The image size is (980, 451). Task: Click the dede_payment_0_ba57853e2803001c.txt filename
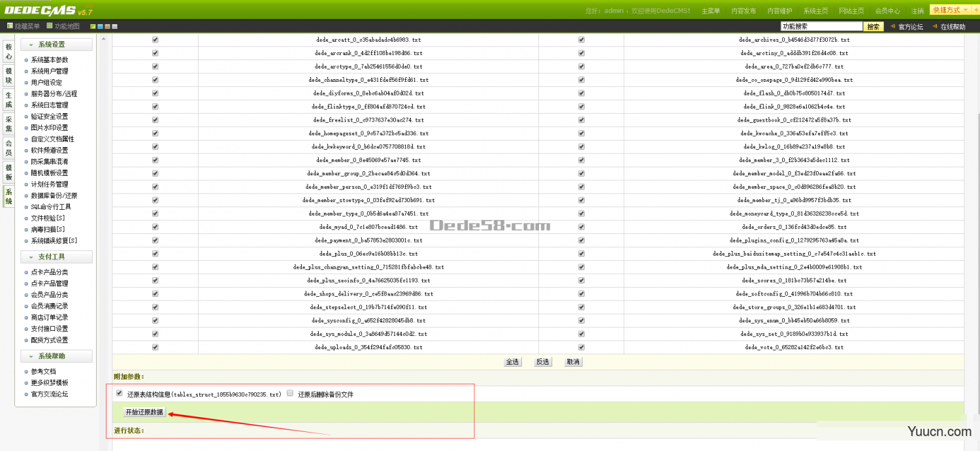(x=368, y=241)
